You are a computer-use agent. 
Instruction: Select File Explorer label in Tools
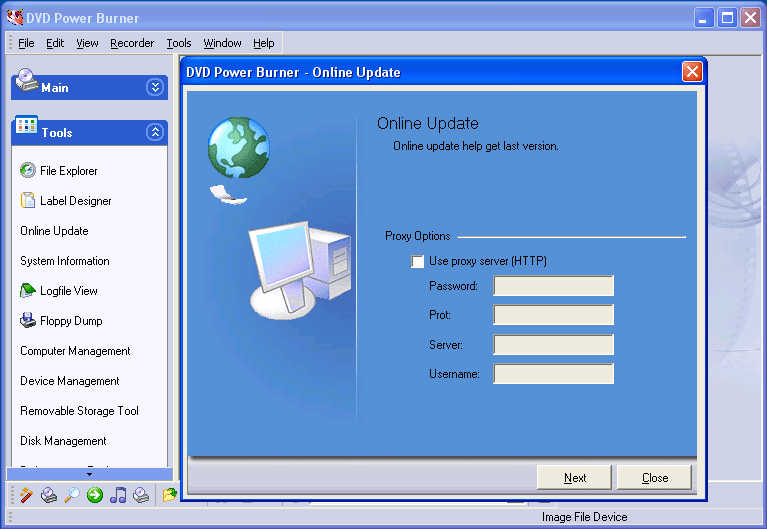point(68,171)
